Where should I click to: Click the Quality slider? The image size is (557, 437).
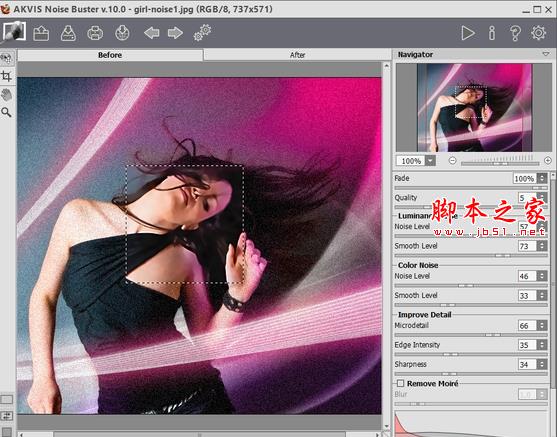471,207
